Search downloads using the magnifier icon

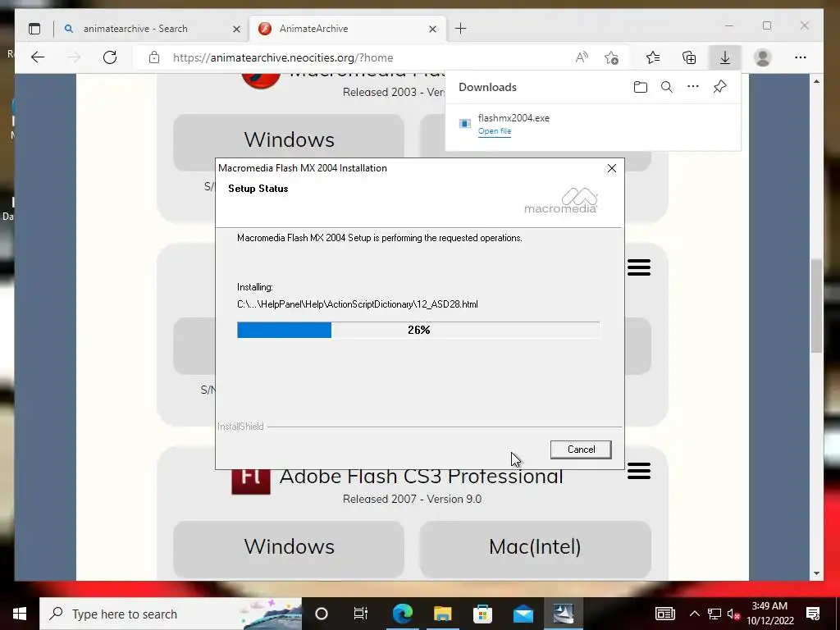(666, 87)
